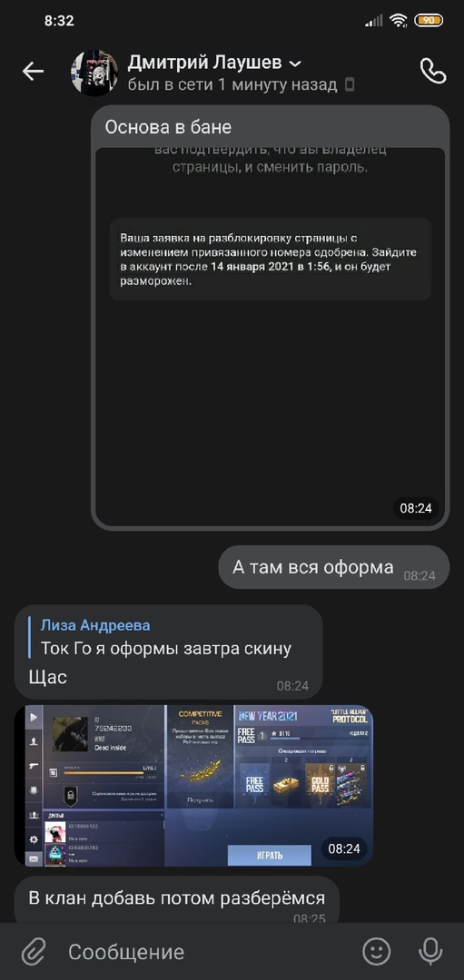Viewport: 464px width, 980px height.
Task: Tap the Щас reply message bubble
Action: click(168, 652)
